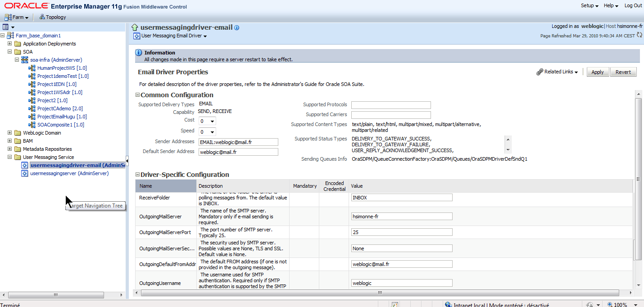Viewport: 644px width, 307px height.
Task: Collapse the Farm_base_domain1 tree node
Action: point(3,36)
